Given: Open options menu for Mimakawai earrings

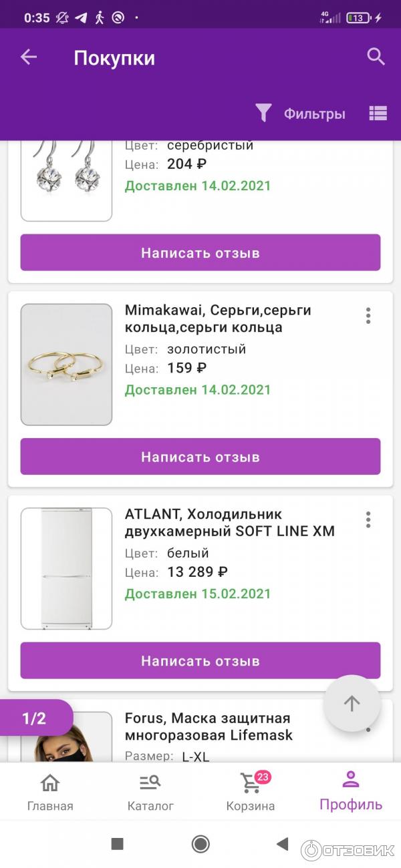Looking at the screenshot, I should pyautogui.click(x=368, y=316).
